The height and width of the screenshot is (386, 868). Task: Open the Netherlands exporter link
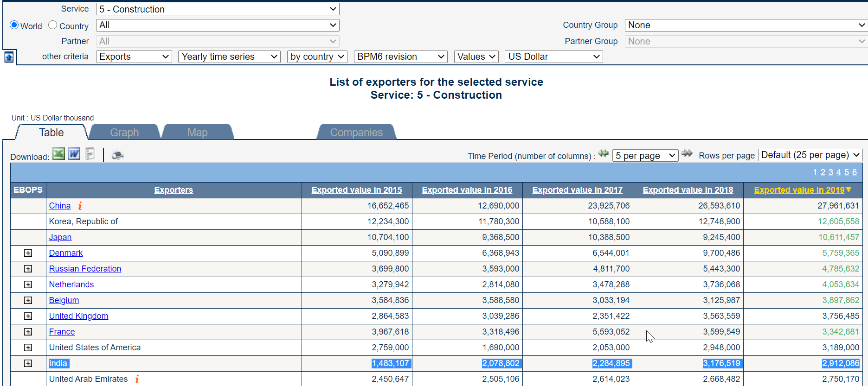pos(71,285)
